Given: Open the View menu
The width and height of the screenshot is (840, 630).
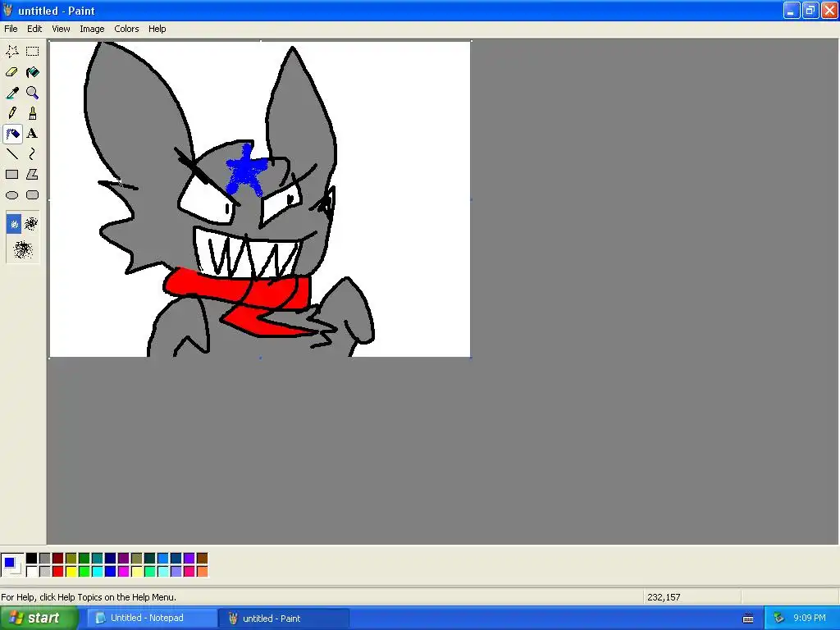Looking at the screenshot, I should (x=61, y=29).
